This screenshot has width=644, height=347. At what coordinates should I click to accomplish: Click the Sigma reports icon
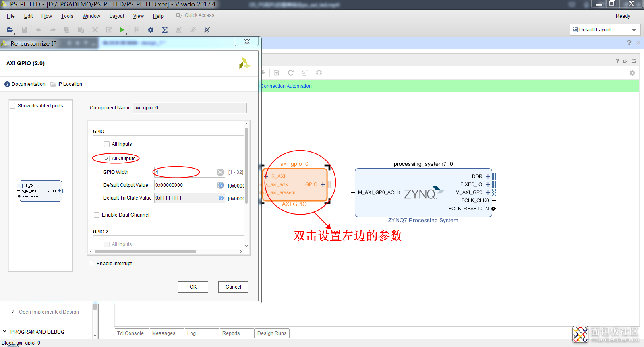(165, 30)
